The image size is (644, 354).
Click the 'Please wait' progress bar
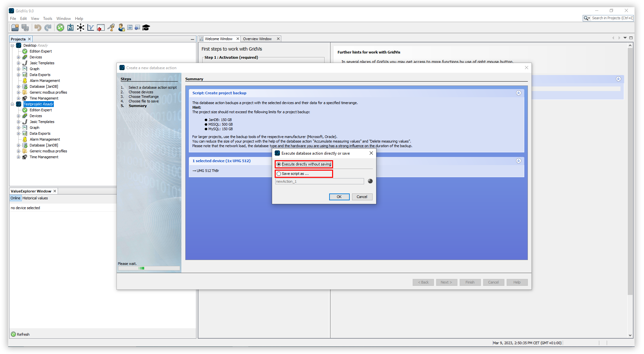coord(149,268)
